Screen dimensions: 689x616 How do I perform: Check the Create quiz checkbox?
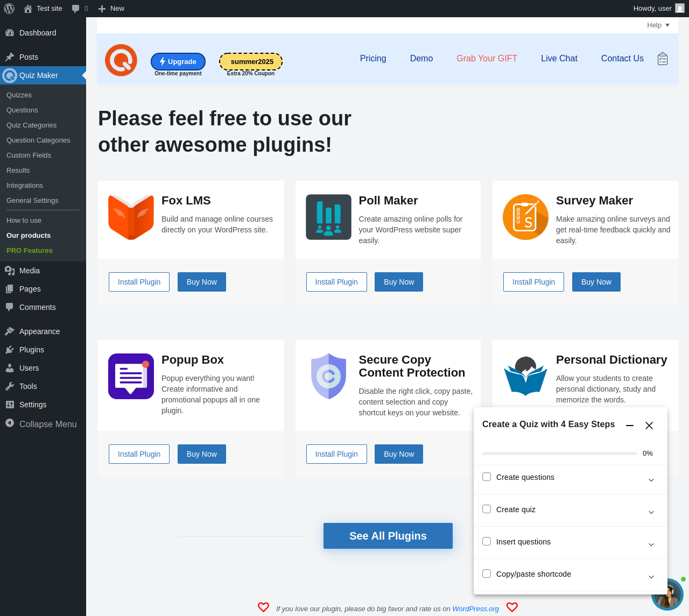coord(487,509)
